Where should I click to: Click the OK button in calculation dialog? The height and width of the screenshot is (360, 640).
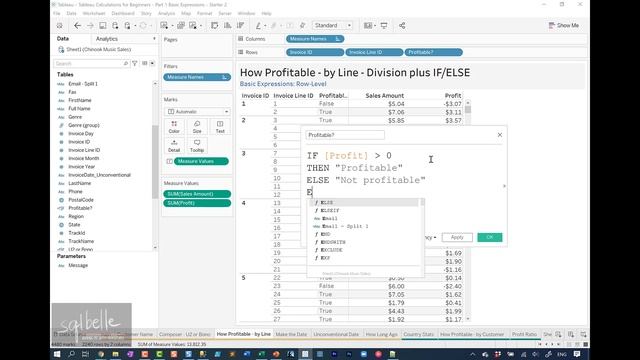[490, 237]
